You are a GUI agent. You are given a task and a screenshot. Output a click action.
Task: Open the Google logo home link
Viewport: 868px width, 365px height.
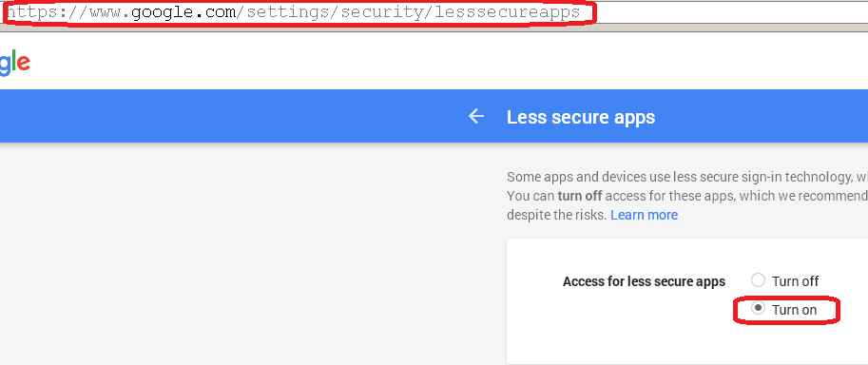14,63
